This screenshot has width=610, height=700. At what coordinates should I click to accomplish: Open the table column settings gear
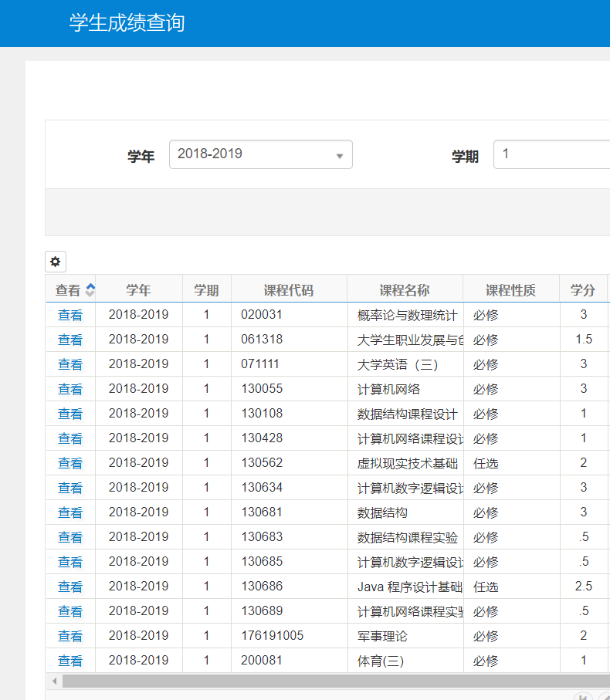(x=56, y=262)
